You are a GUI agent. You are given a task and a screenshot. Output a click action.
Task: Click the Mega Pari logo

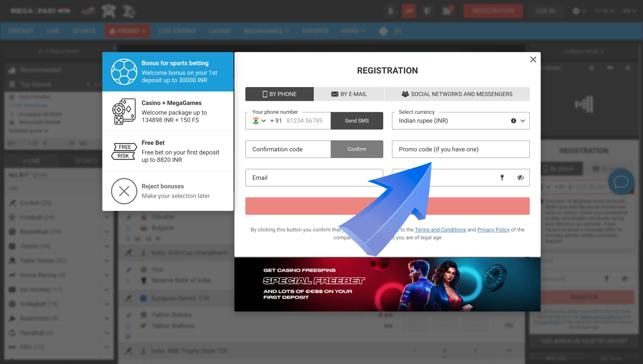(40, 11)
